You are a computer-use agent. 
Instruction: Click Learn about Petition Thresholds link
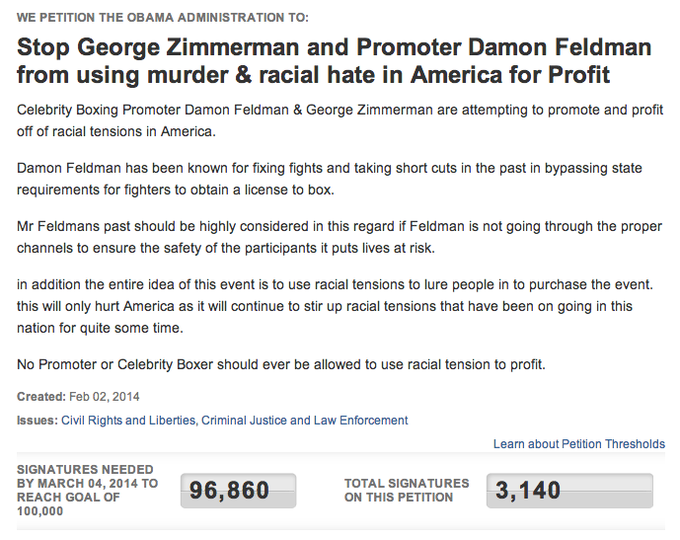click(x=579, y=444)
